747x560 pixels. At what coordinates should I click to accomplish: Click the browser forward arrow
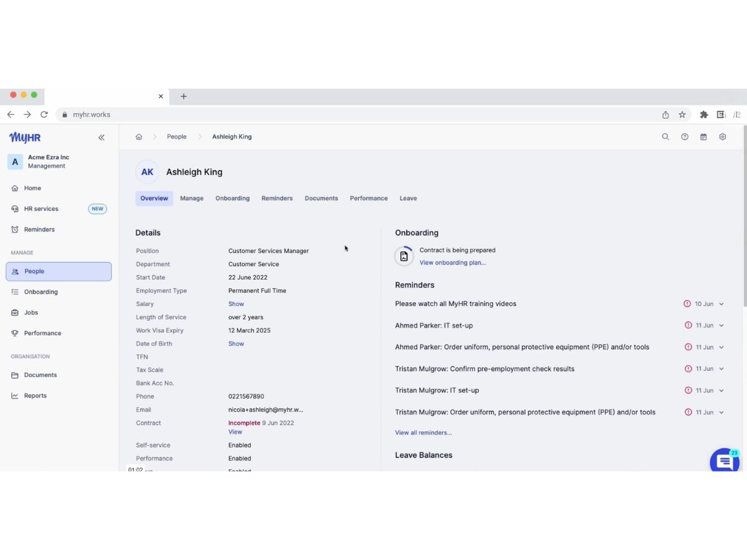[x=27, y=114]
